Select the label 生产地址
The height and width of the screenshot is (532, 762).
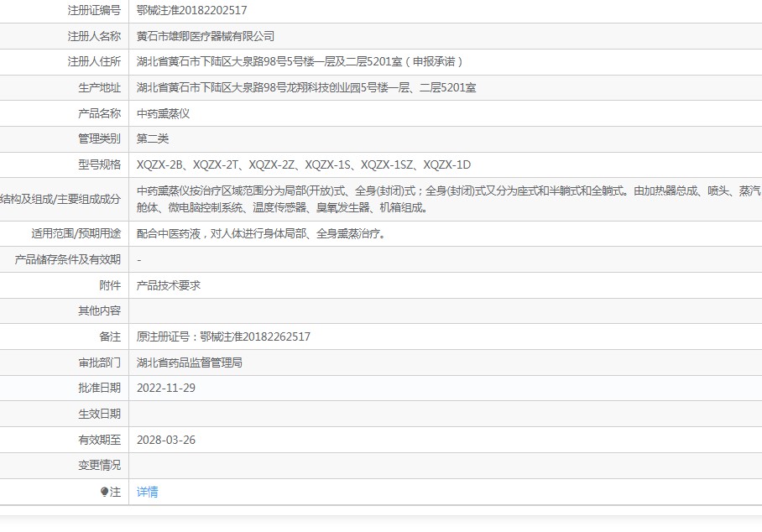pyautogui.click(x=99, y=87)
